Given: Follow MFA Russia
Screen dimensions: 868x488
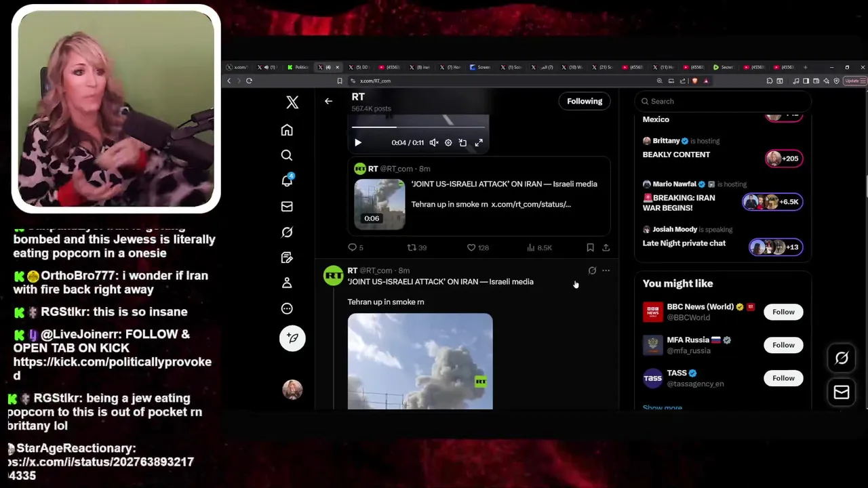Looking at the screenshot, I should 783,345.
